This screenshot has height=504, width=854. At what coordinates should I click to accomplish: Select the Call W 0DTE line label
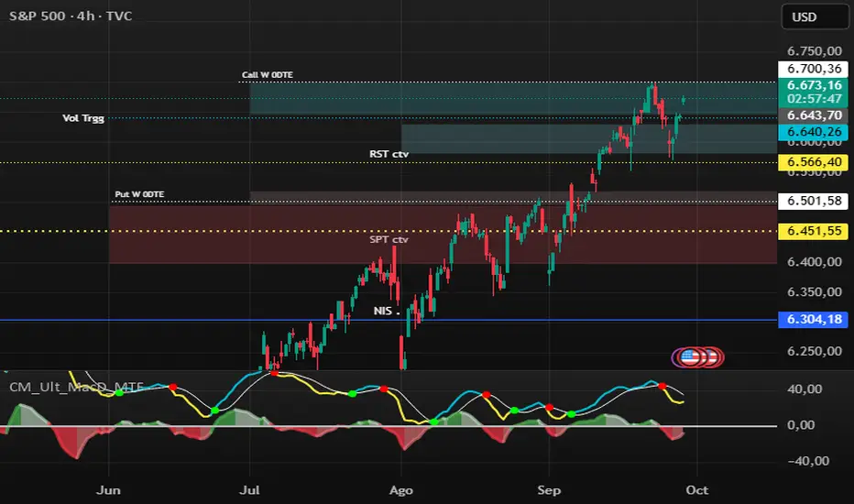tap(268, 74)
